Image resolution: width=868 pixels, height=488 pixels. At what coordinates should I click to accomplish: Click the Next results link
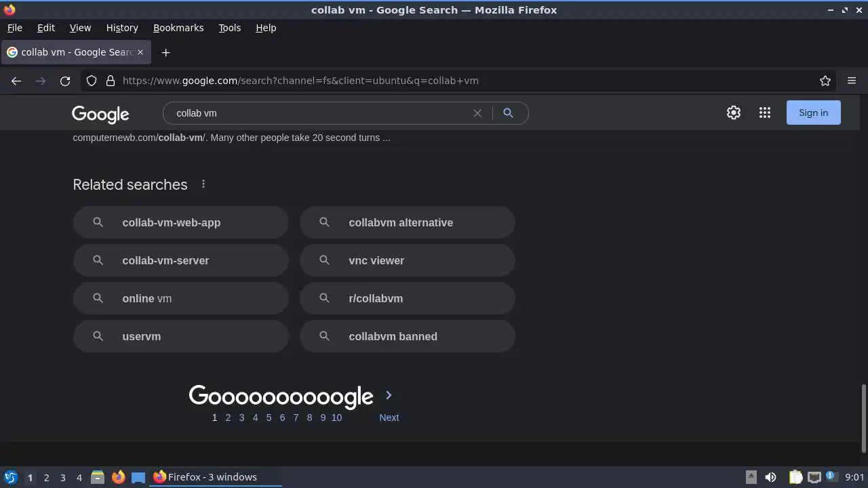(389, 418)
